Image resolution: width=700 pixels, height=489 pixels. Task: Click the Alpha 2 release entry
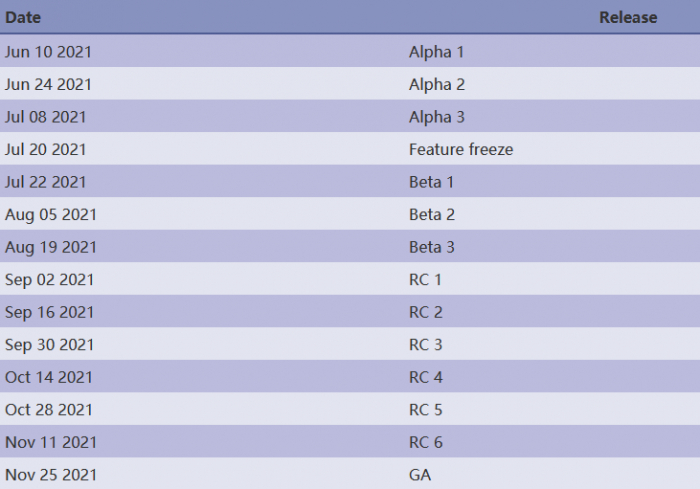(x=436, y=84)
